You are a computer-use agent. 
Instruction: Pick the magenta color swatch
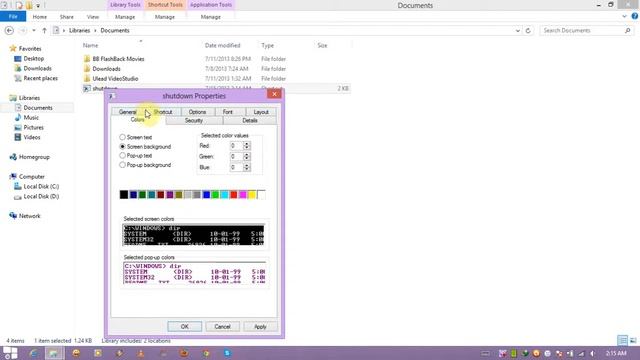point(243,195)
